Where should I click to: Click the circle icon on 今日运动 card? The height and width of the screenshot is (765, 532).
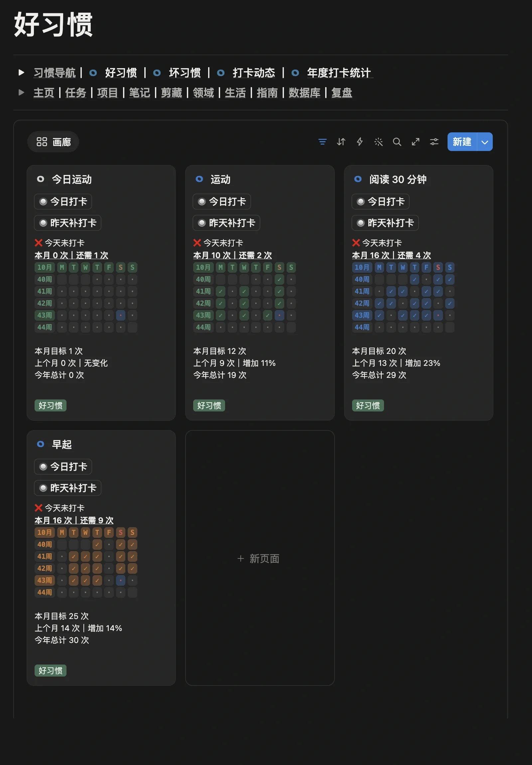[x=40, y=179]
